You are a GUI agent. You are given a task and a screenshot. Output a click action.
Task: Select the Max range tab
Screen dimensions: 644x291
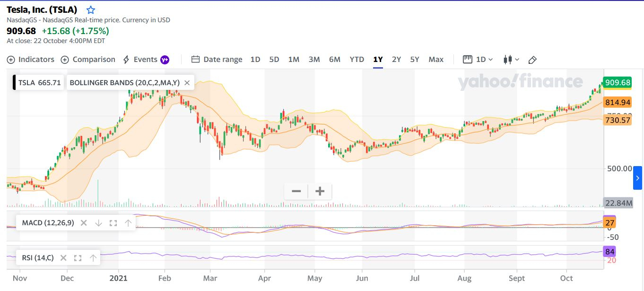tap(436, 60)
